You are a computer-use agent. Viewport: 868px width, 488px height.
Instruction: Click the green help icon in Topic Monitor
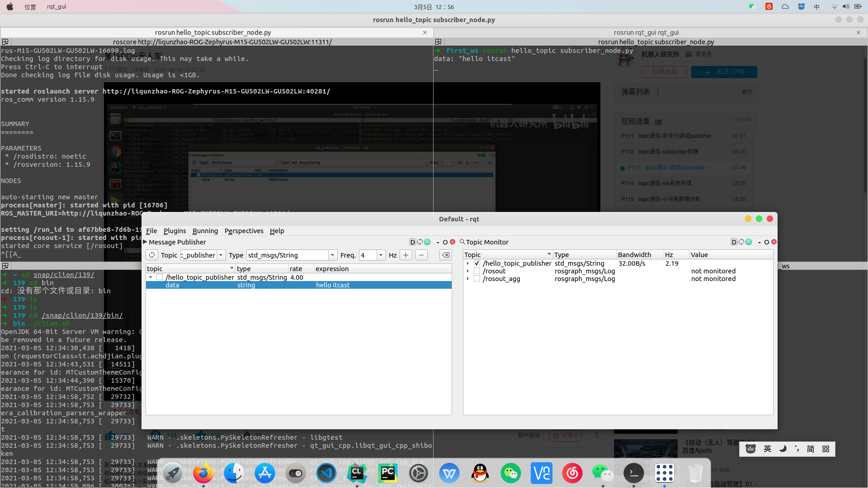749,242
